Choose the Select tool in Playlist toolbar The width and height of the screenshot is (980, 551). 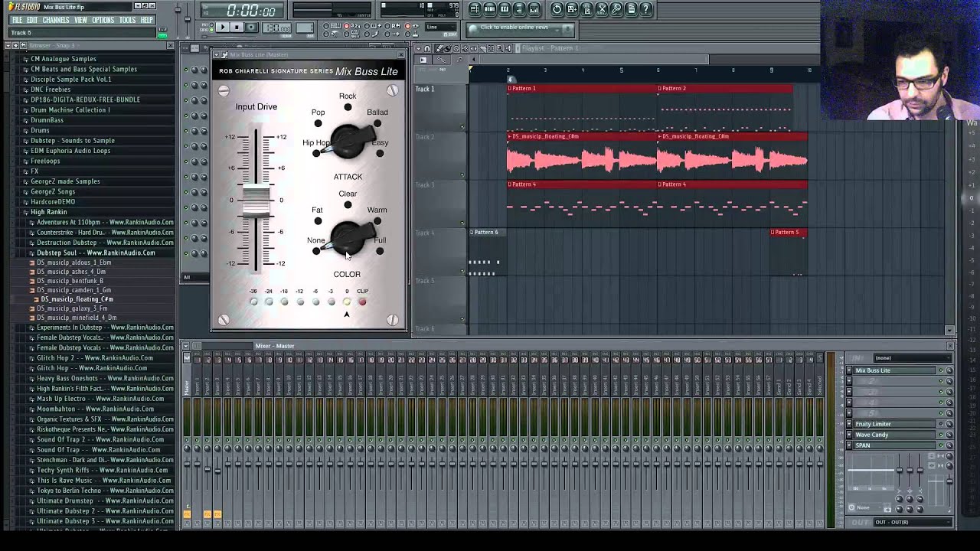pos(491,48)
